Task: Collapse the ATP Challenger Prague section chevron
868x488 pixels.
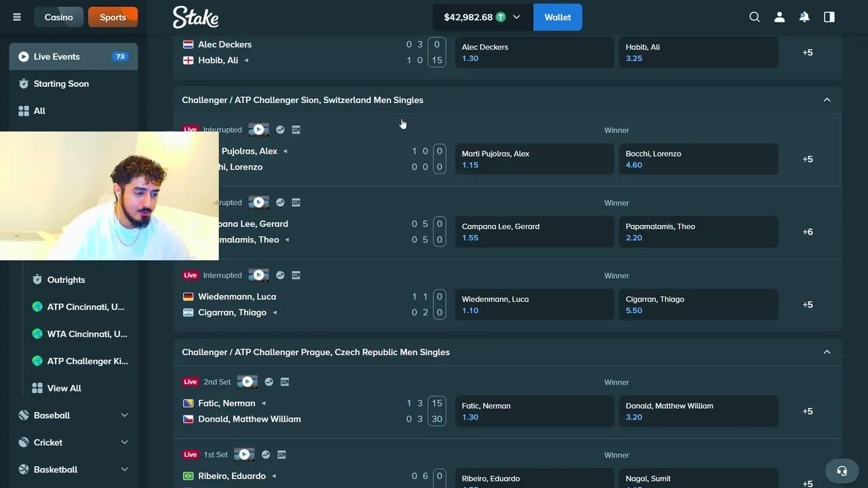Action: coord(827,352)
